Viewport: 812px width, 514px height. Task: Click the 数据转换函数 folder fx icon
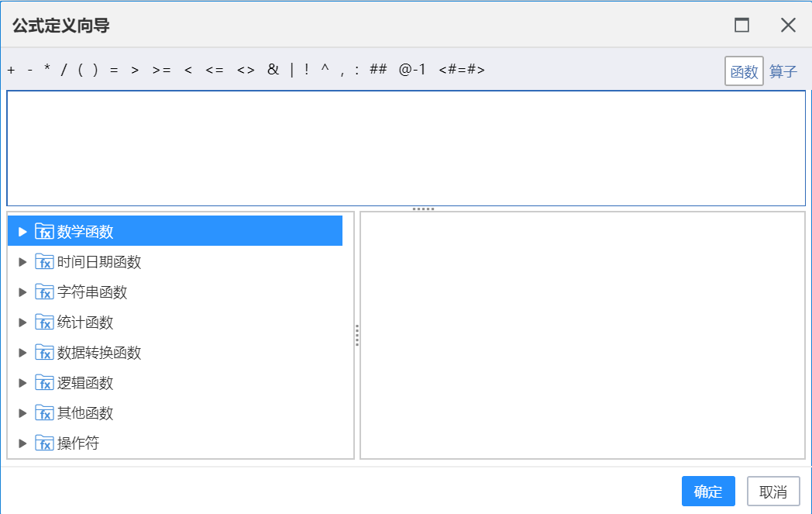(x=44, y=352)
